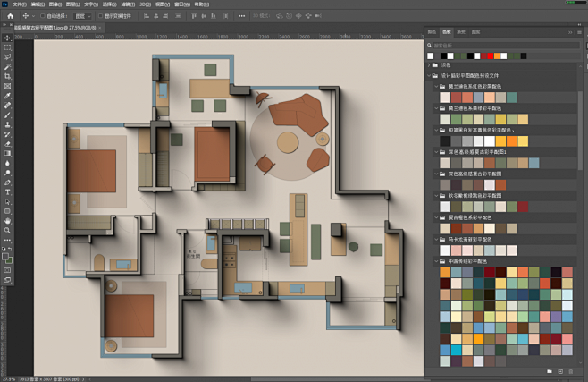
Task: Select the Hand tool
Action: pyautogui.click(x=7, y=221)
